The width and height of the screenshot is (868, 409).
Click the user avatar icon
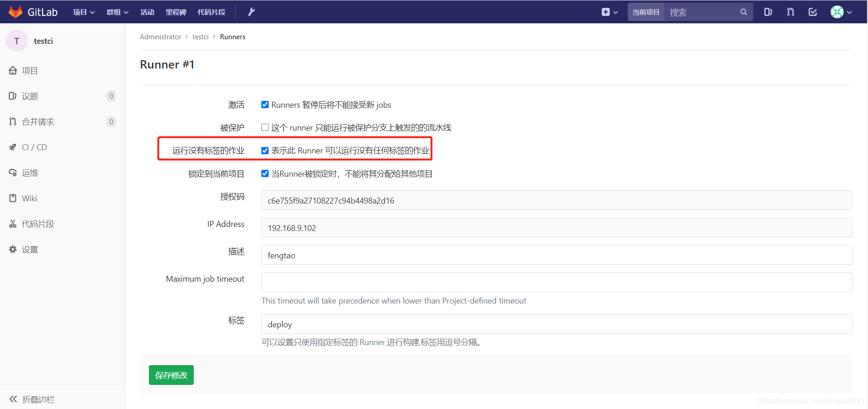pos(837,12)
